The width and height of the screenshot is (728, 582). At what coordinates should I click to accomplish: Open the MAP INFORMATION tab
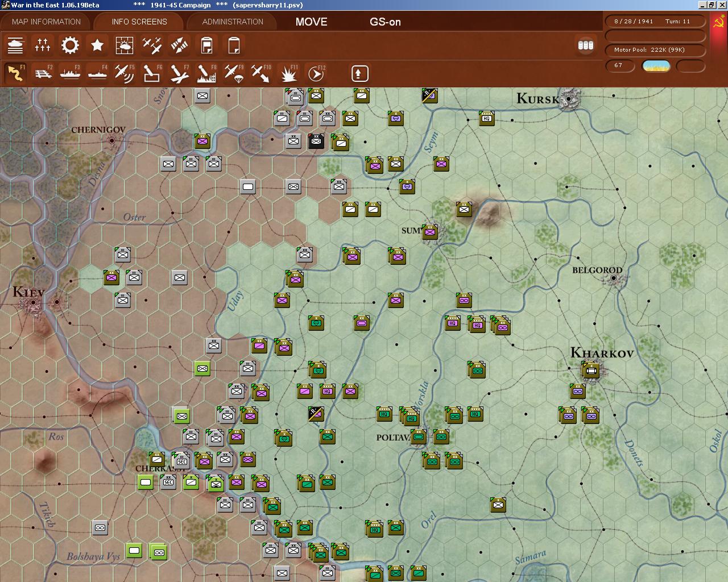[x=46, y=22]
